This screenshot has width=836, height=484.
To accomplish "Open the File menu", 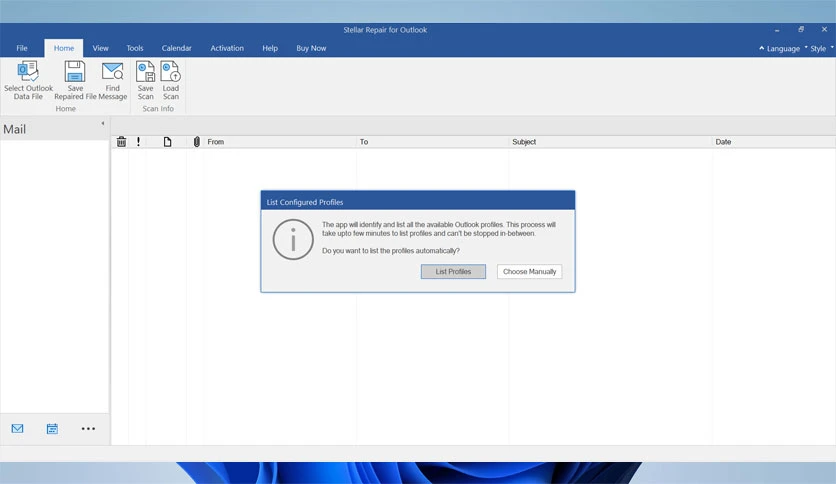I will click(22, 48).
